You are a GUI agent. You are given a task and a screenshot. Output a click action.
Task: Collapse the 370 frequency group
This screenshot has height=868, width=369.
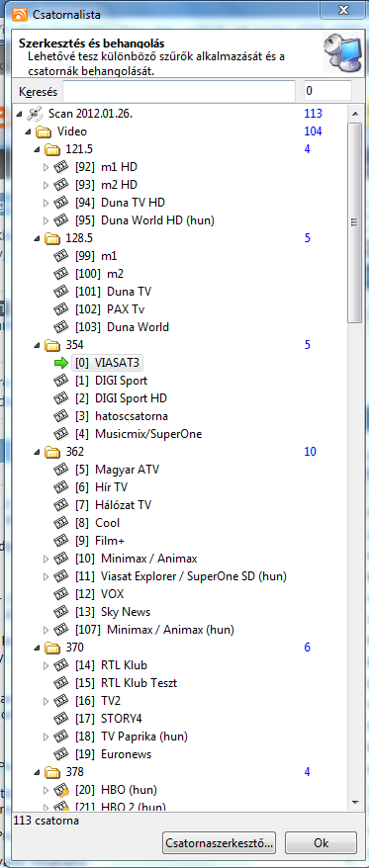[38, 648]
